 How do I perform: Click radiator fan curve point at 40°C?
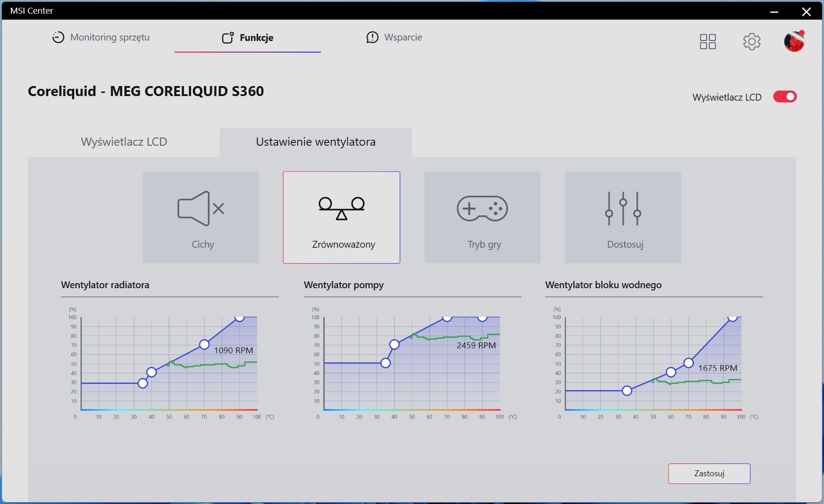152,372
